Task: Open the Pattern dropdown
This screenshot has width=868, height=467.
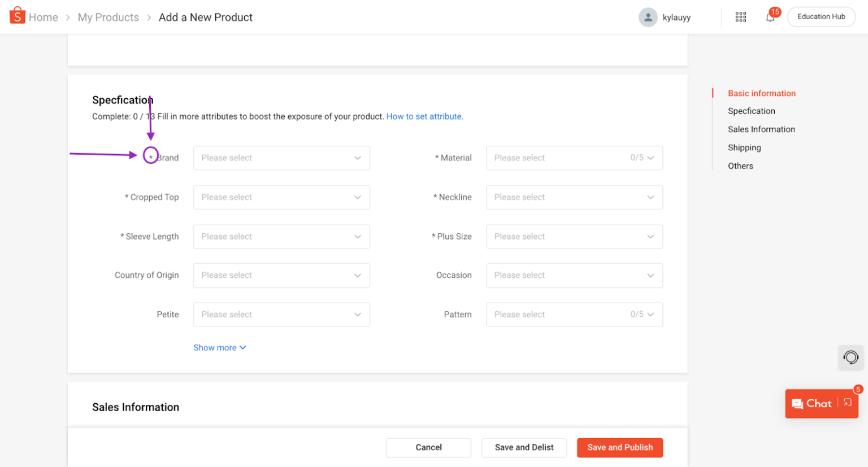Action: tap(574, 314)
